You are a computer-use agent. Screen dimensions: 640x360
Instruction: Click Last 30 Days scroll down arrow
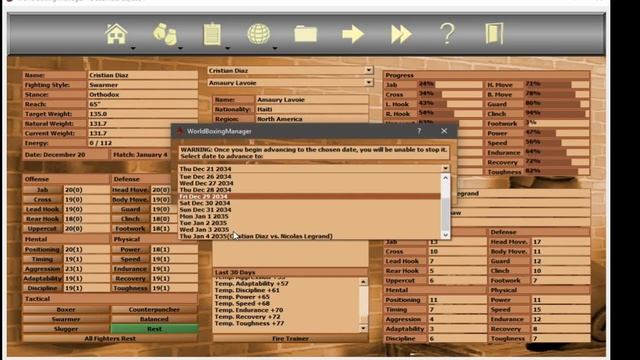click(x=363, y=328)
